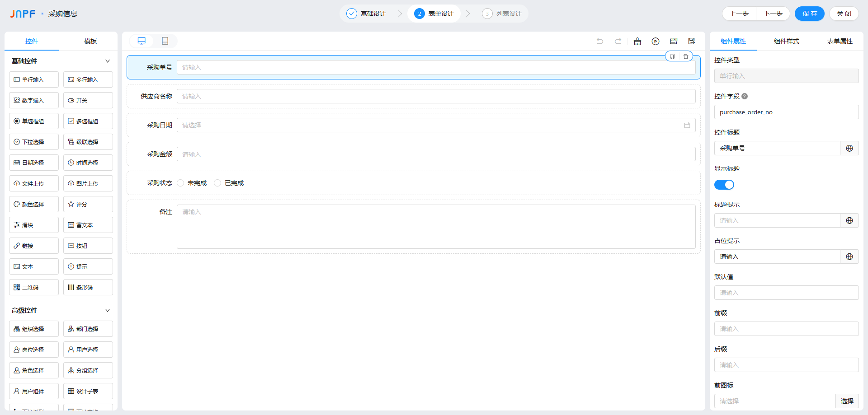
Task: Open the 表单属性 tab
Action: pos(840,41)
